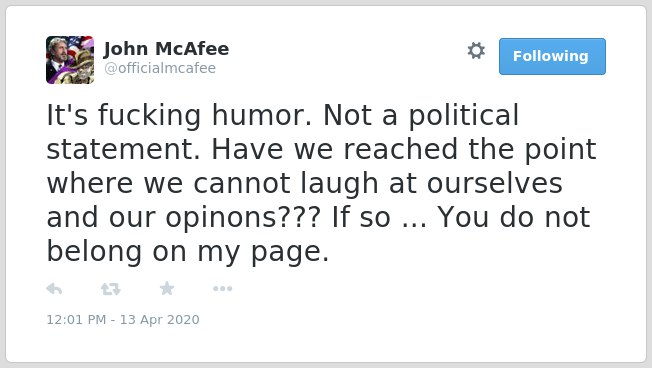
Task: Retweet this tweet using retweet arrows
Action: 111,289
